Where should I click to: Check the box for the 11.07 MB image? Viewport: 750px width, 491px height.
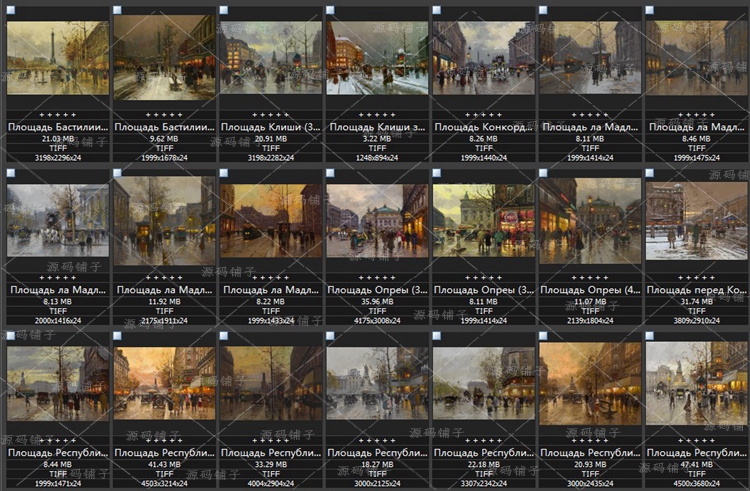[543, 173]
